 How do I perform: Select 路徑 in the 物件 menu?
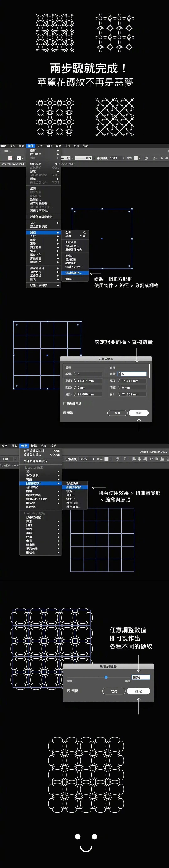[44, 232]
